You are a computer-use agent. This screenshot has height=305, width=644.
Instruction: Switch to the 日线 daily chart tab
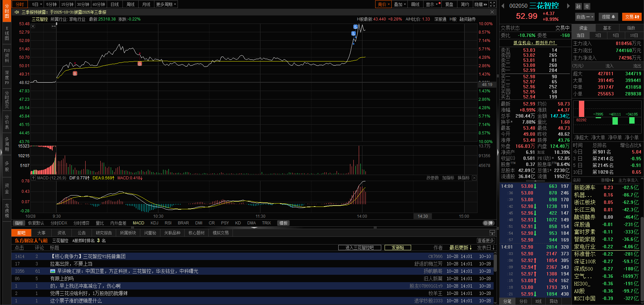click(x=115, y=4)
